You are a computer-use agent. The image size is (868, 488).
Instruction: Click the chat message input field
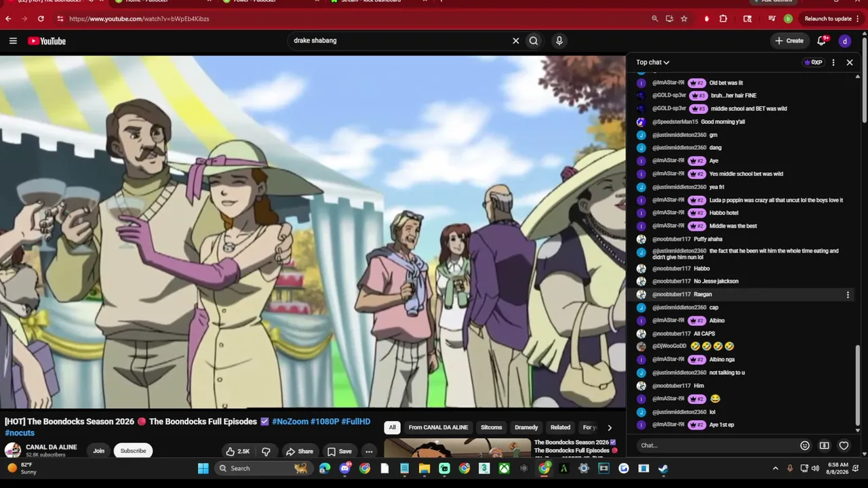tap(717, 445)
